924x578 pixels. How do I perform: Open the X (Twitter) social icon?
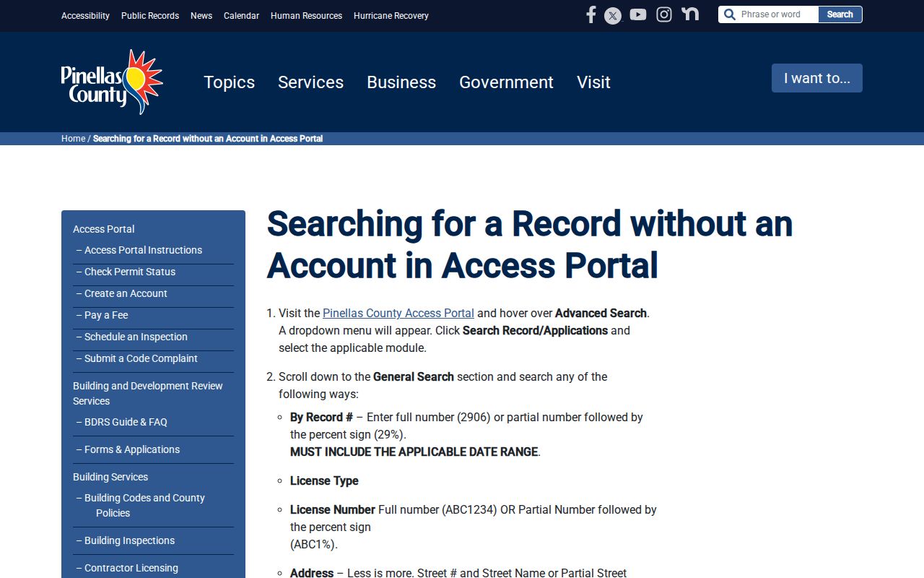(x=613, y=15)
